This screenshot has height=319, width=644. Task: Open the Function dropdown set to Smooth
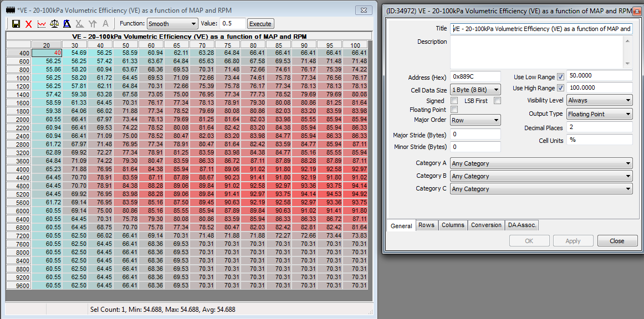[172, 24]
